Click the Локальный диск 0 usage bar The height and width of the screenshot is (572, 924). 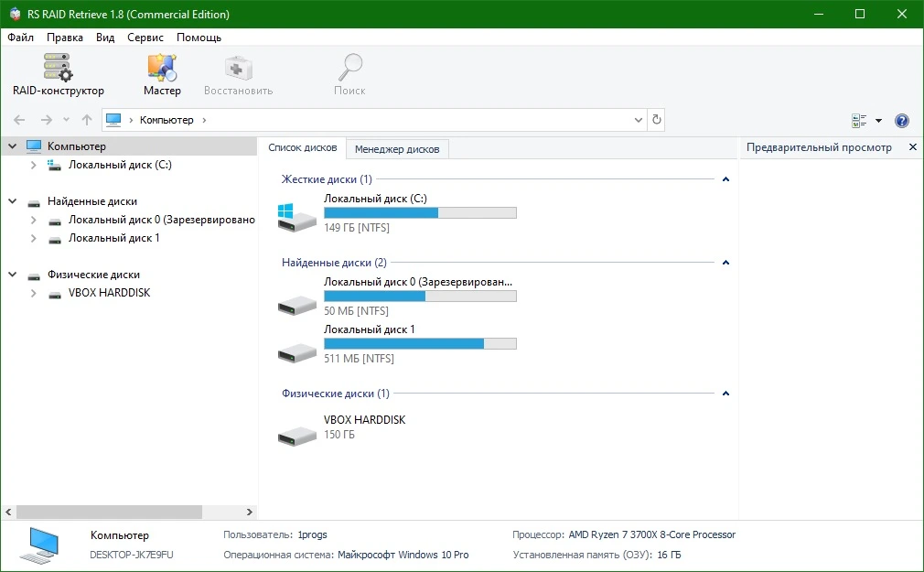pos(420,296)
